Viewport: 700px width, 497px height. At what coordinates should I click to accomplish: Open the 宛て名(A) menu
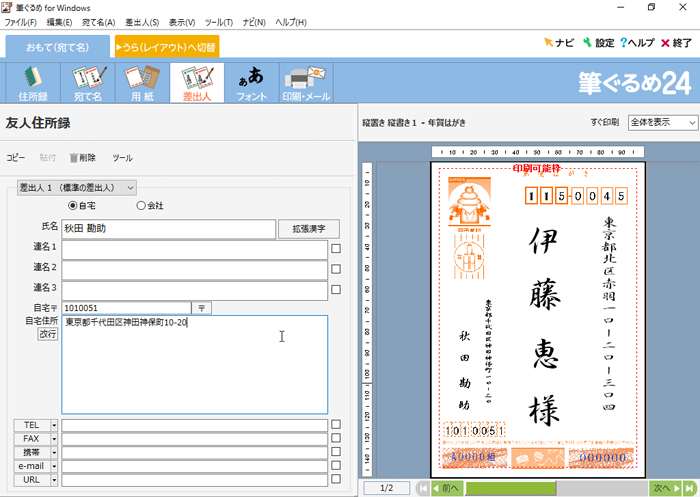click(98, 22)
